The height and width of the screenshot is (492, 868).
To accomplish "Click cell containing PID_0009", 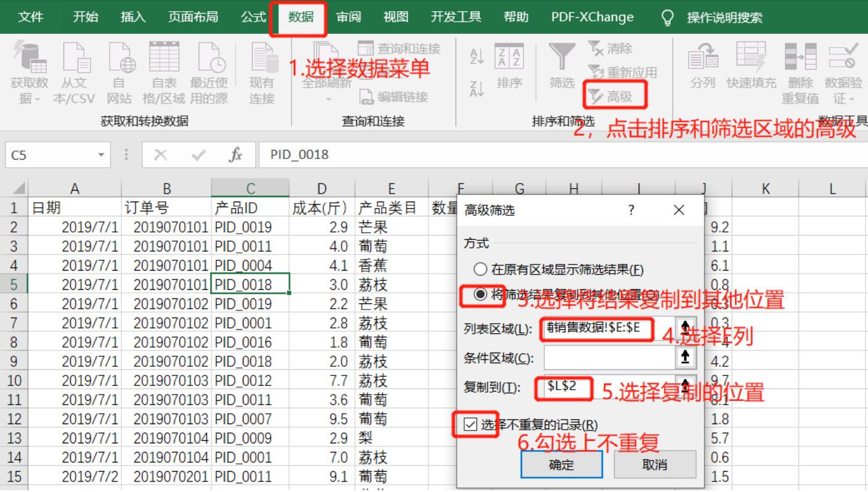I will tap(250, 438).
